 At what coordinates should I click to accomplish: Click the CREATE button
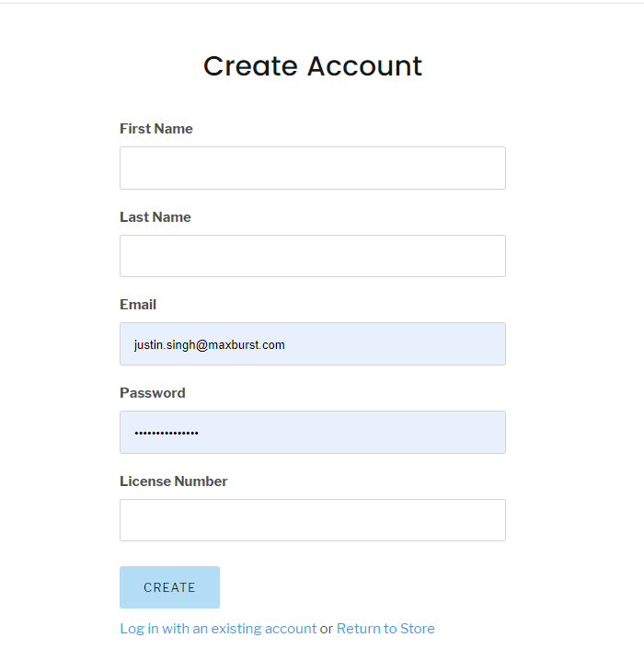169,587
